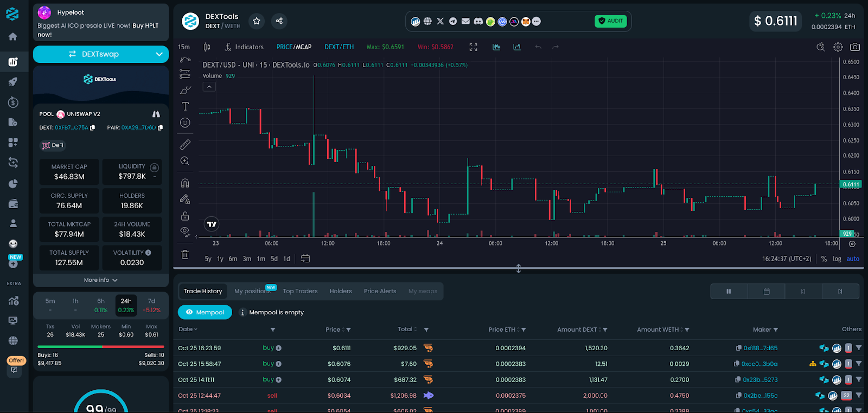Viewport: 868px width, 413px height.
Task: Set chart range to 5d
Action: pyautogui.click(x=274, y=259)
